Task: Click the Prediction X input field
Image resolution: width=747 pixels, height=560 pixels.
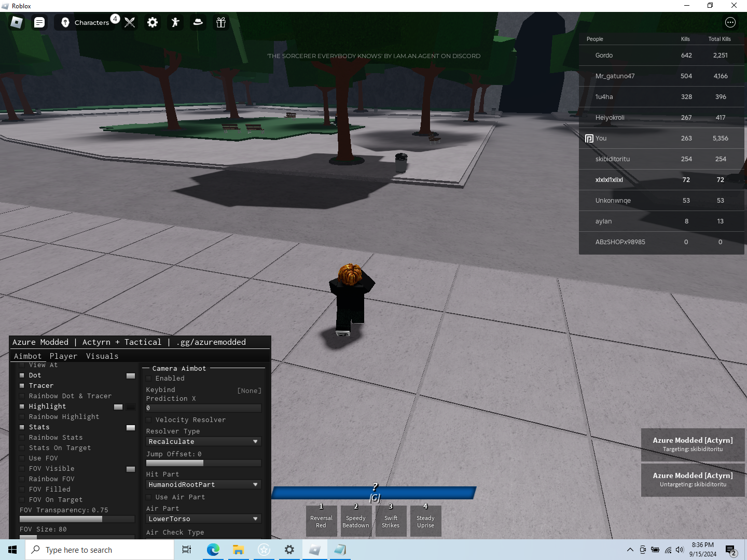Action: [203, 408]
